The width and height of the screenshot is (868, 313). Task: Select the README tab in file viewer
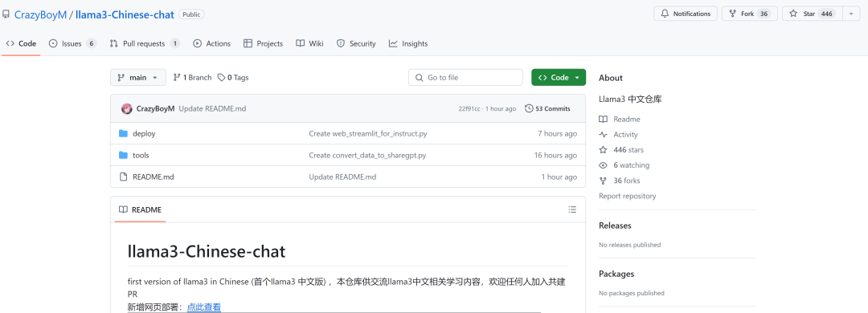141,209
